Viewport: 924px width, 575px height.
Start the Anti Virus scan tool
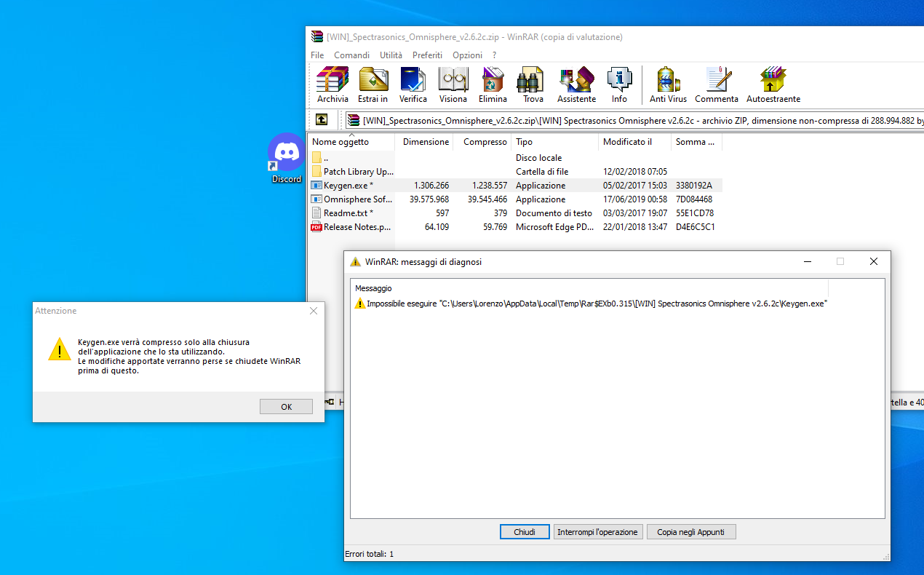(668, 85)
